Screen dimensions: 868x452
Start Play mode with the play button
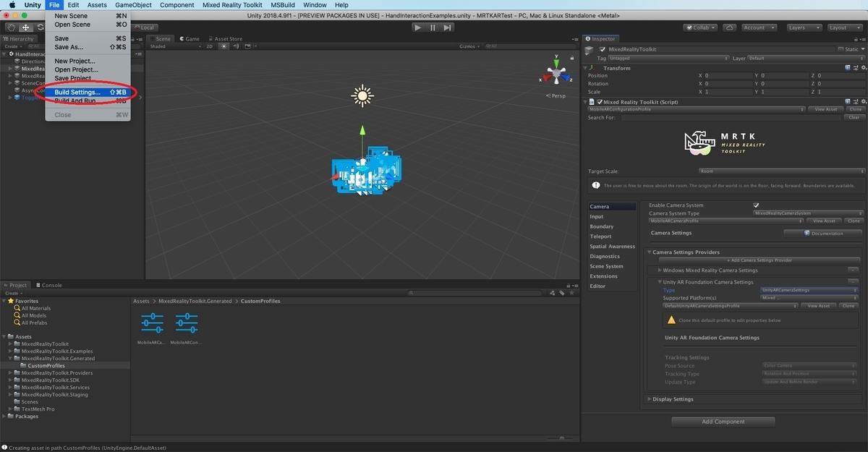pyautogui.click(x=418, y=27)
